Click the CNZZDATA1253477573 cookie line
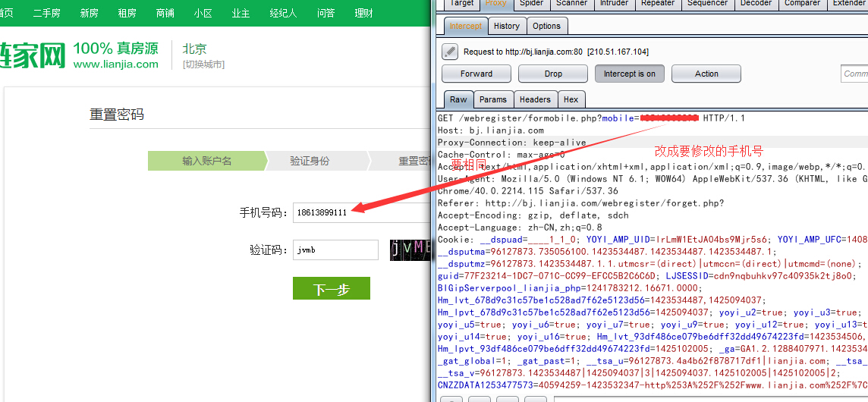 [x=653, y=386]
